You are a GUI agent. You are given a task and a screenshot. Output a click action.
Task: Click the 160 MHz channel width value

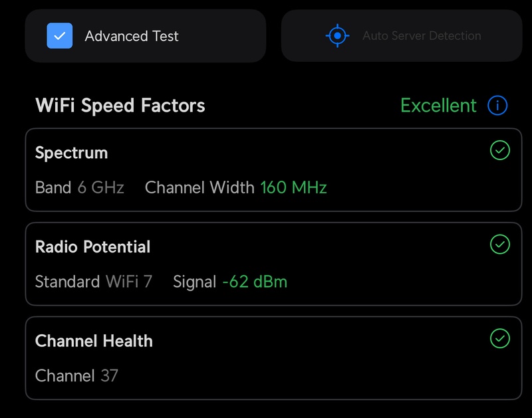(293, 187)
